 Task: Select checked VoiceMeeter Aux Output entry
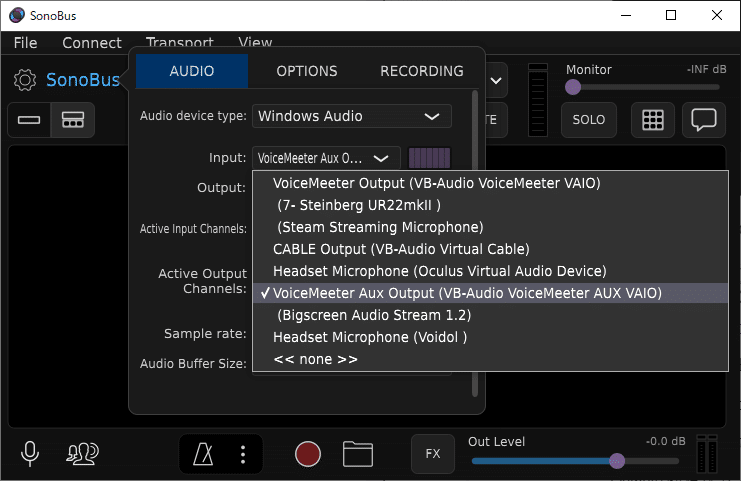(491, 293)
